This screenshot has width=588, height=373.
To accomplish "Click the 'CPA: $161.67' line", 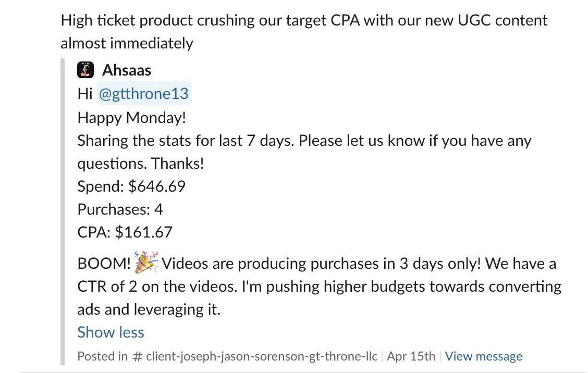I will pos(125,232).
